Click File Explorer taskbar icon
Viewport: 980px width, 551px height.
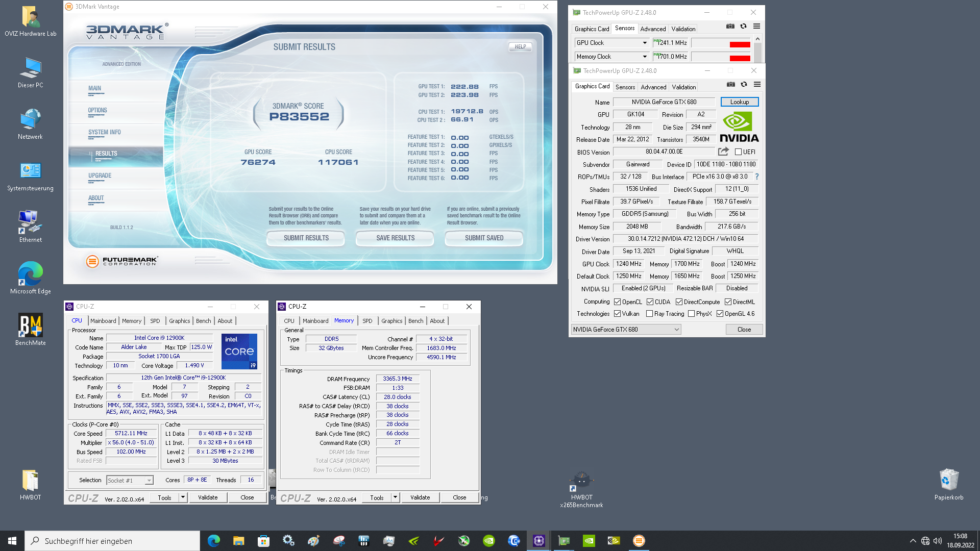point(238,541)
